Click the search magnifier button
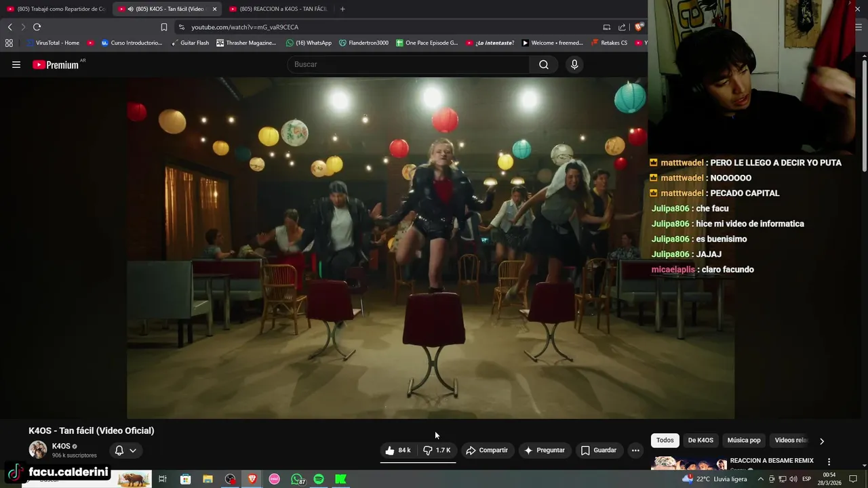The image size is (868, 488). pos(543,64)
